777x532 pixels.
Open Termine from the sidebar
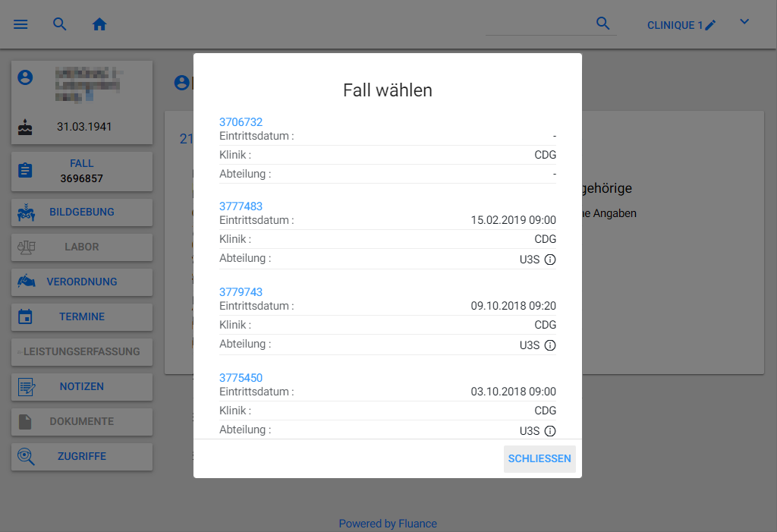click(82, 317)
